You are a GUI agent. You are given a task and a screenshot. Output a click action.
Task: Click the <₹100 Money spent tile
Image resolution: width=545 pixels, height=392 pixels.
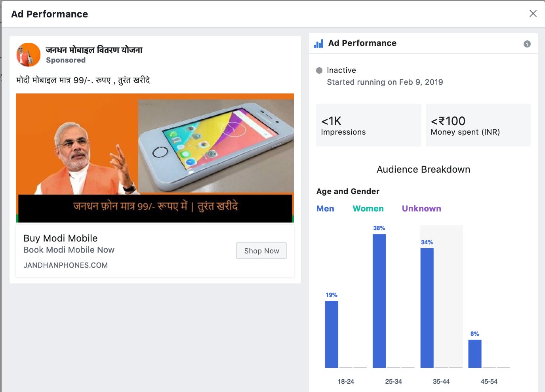click(478, 125)
